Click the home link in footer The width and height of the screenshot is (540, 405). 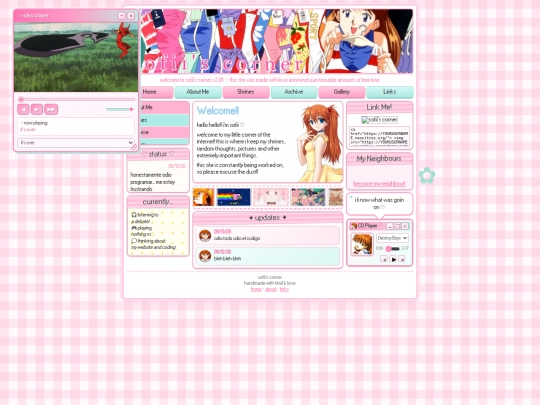(256, 289)
